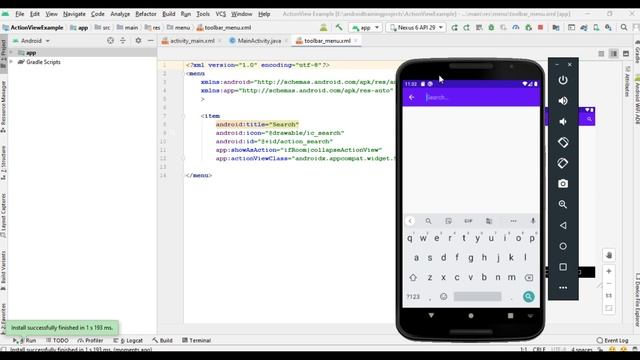The height and width of the screenshot is (360, 640).
Task: Tap the three-dots more icon on keyboard strip
Action: 513,221
